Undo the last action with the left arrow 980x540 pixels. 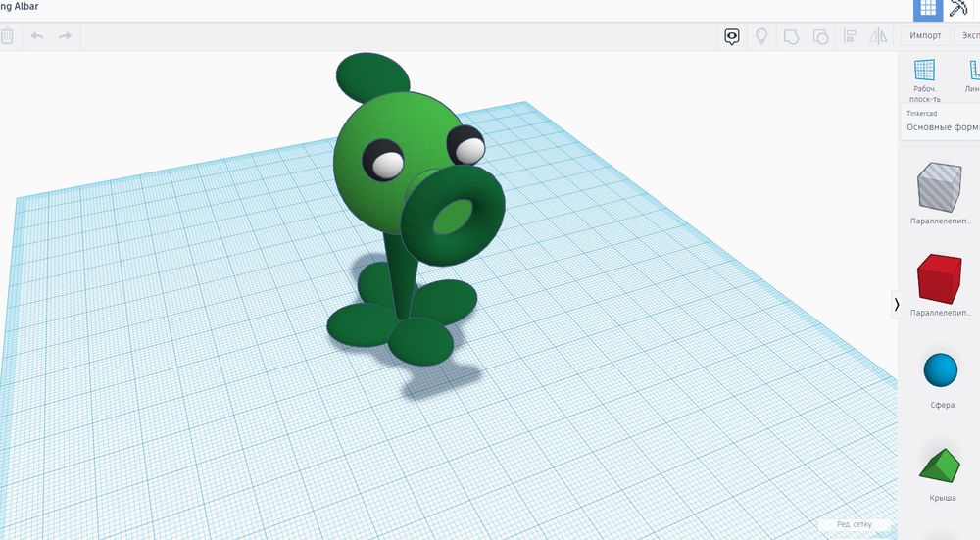click(37, 36)
